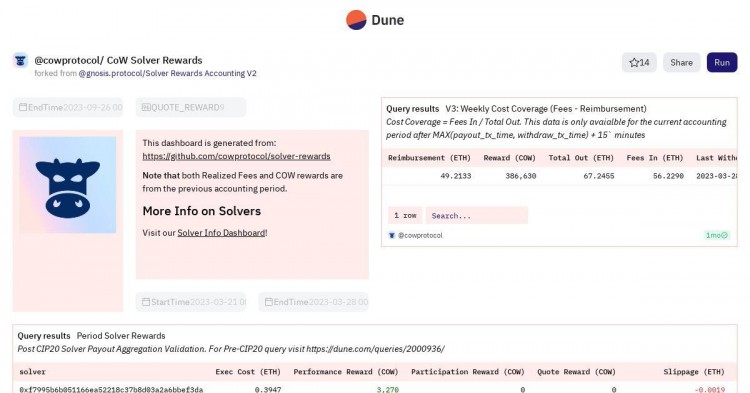The width and height of the screenshot is (750, 393).
Task: Click the Search field in query results
Action: click(x=476, y=216)
